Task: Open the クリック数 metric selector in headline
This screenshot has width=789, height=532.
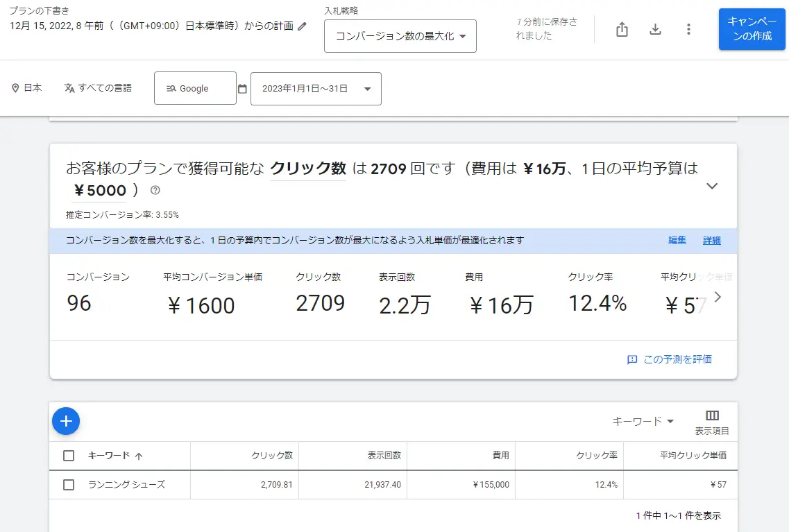Action: coord(308,169)
